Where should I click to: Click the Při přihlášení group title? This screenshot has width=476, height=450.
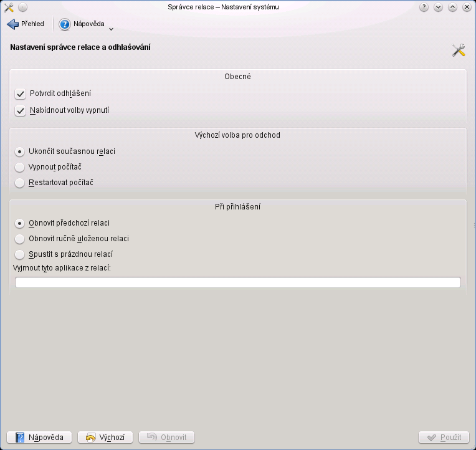(238, 207)
